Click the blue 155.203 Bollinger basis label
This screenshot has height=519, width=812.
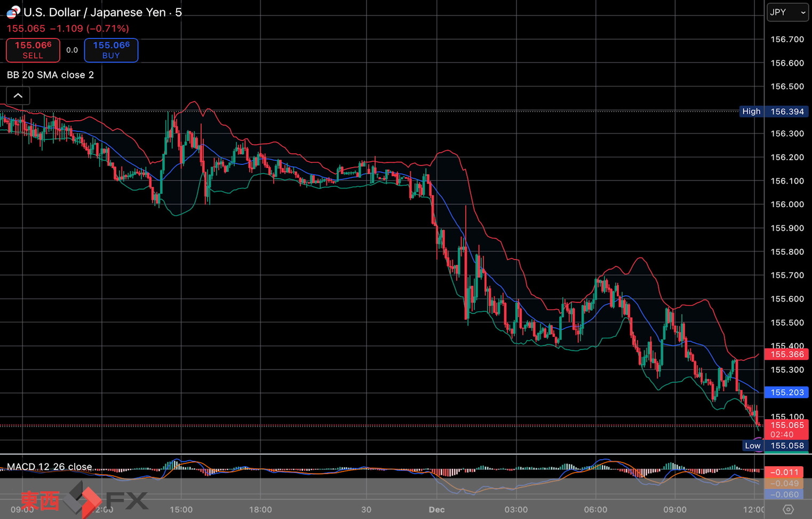(x=787, y=392)
